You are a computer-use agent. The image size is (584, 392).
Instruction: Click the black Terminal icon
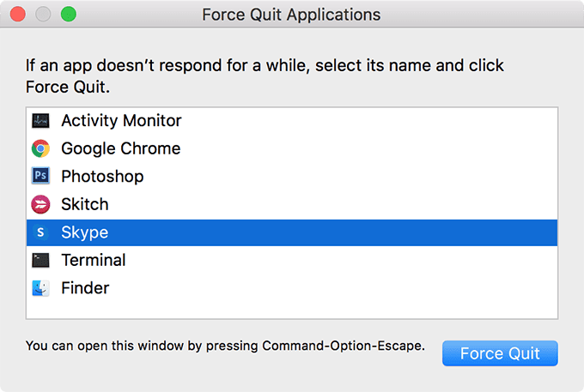pos(40,261)
